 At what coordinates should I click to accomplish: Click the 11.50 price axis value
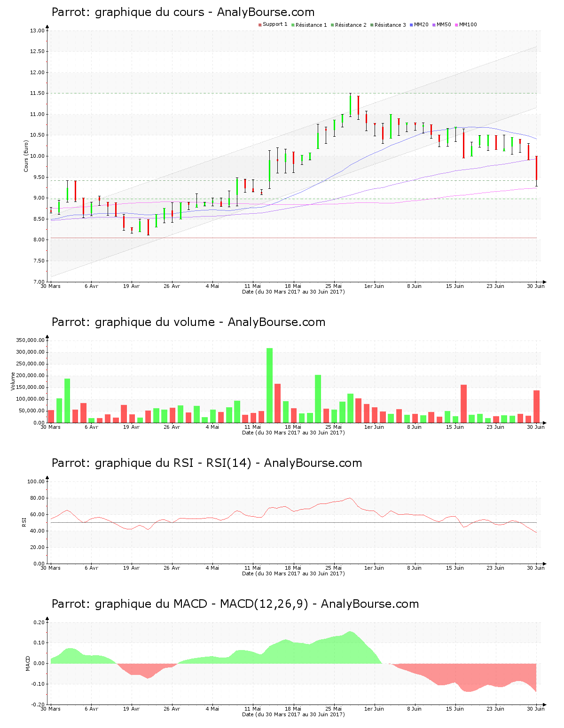37,93
